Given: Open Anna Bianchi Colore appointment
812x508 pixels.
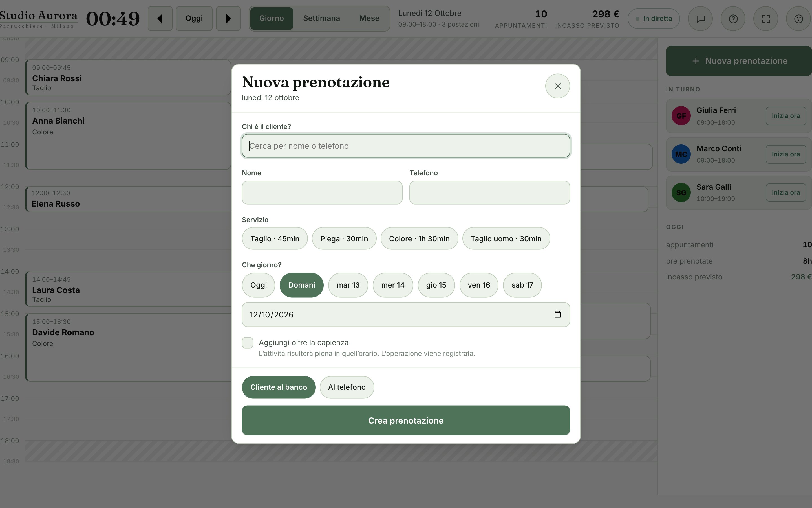Looking at the screenshot, I should coord(128,136).
